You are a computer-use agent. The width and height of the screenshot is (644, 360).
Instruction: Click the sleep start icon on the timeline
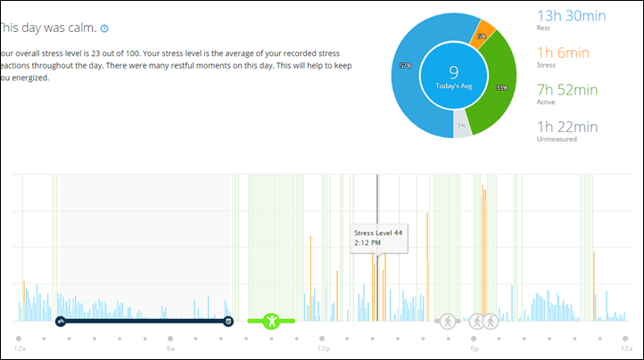pos(60,321)
